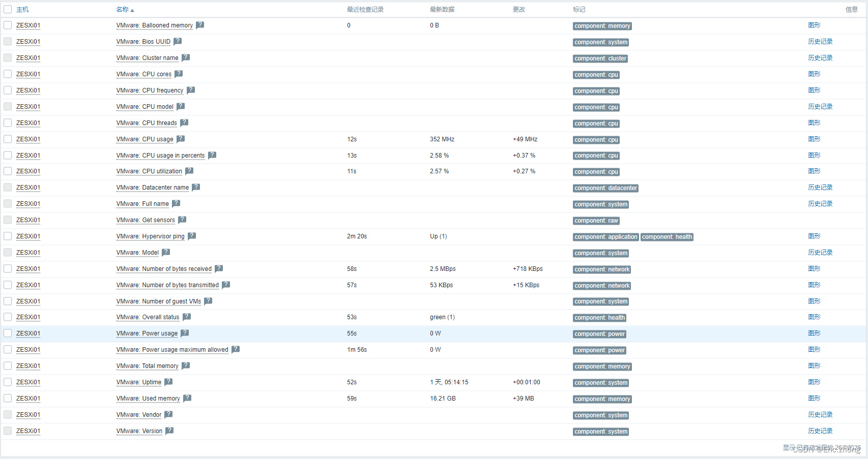Click help icon beside Version item
This screenshot has width=868, height=459.
click(169, 431)
